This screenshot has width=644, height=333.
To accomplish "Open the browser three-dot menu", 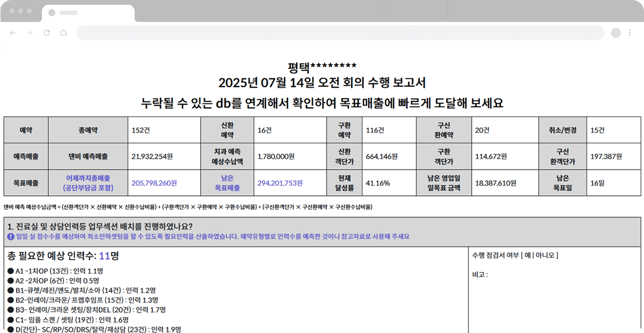I will tap(630, 33).
